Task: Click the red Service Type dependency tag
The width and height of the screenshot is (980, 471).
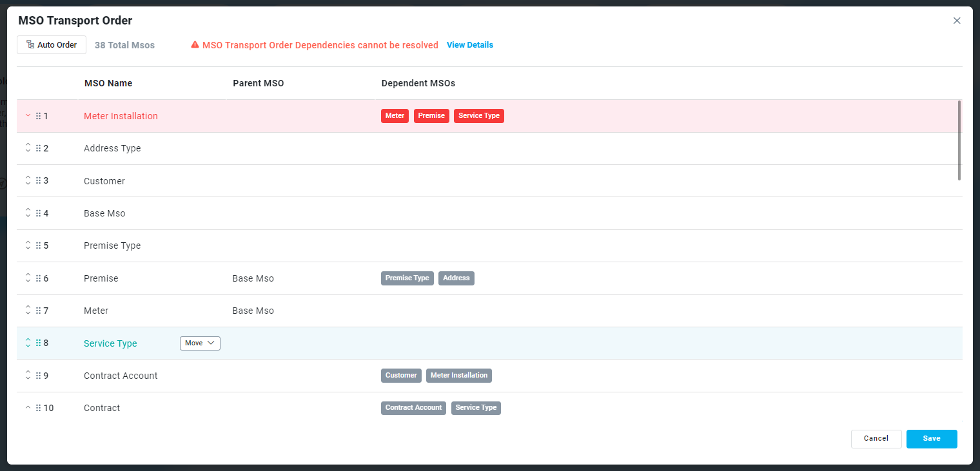Action: tap(478, 116)
